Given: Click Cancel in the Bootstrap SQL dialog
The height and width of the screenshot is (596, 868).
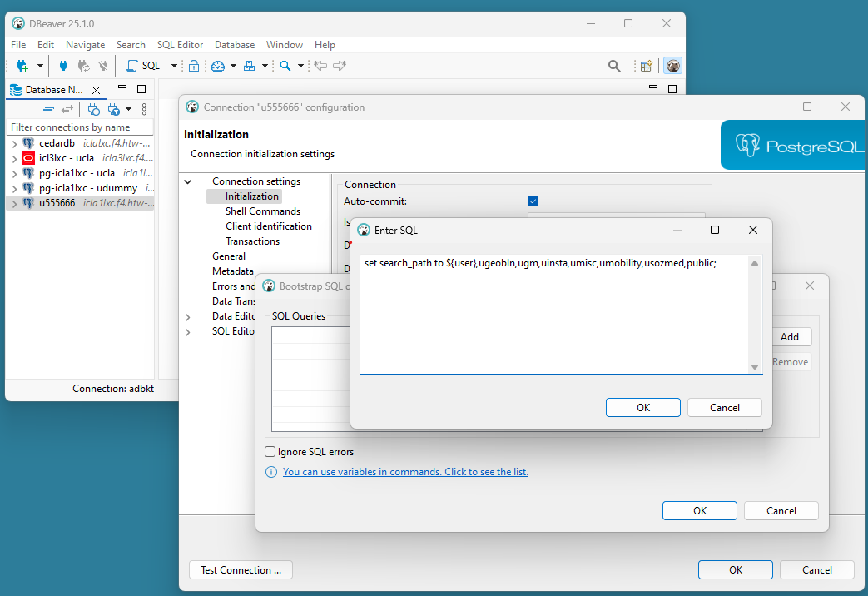Looking at the screenshot, I should tap(781, 511).
